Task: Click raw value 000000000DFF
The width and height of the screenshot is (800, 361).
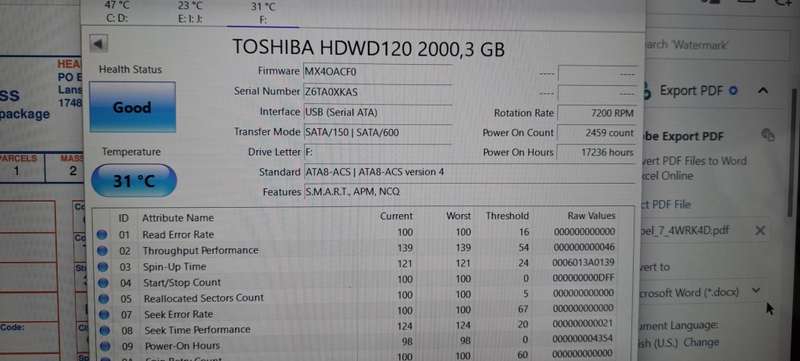Action: (x=583, y=278)
